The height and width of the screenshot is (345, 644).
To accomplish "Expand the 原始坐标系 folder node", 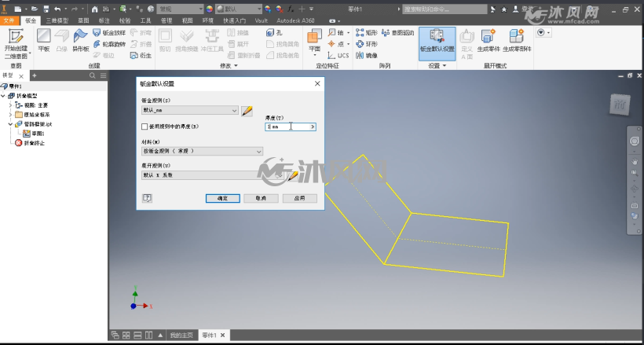I will 11,115.
